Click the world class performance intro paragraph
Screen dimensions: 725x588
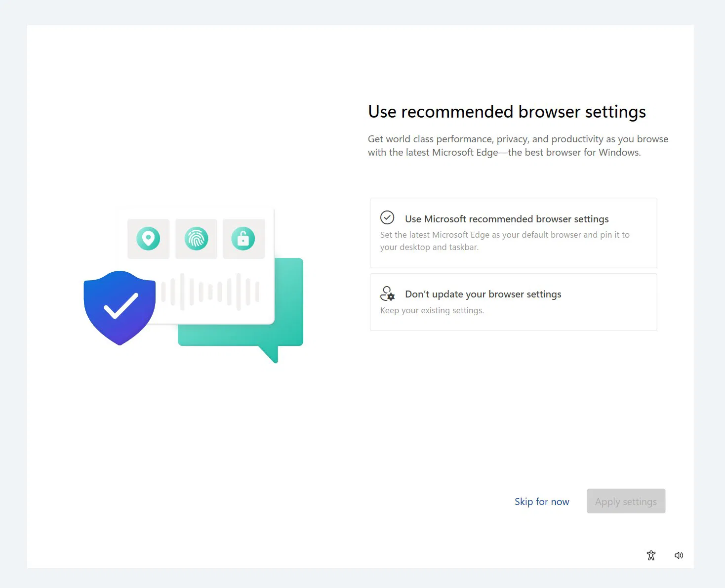tap(518, 146)
